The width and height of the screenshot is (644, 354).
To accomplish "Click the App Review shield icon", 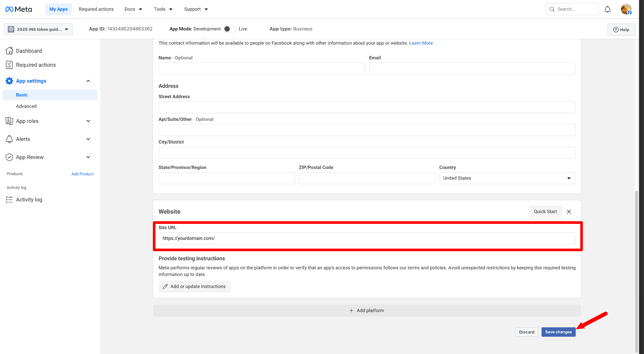I will coord(9,157).
